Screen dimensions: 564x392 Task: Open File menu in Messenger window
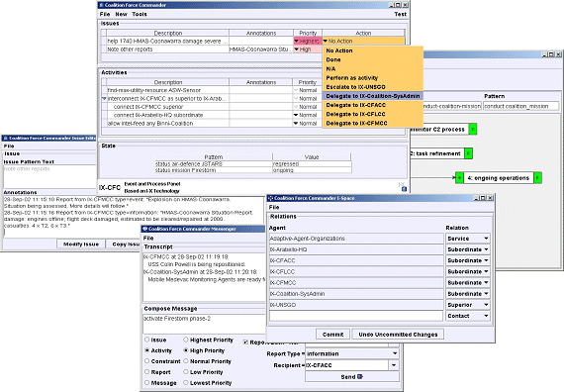pos(148,238)
